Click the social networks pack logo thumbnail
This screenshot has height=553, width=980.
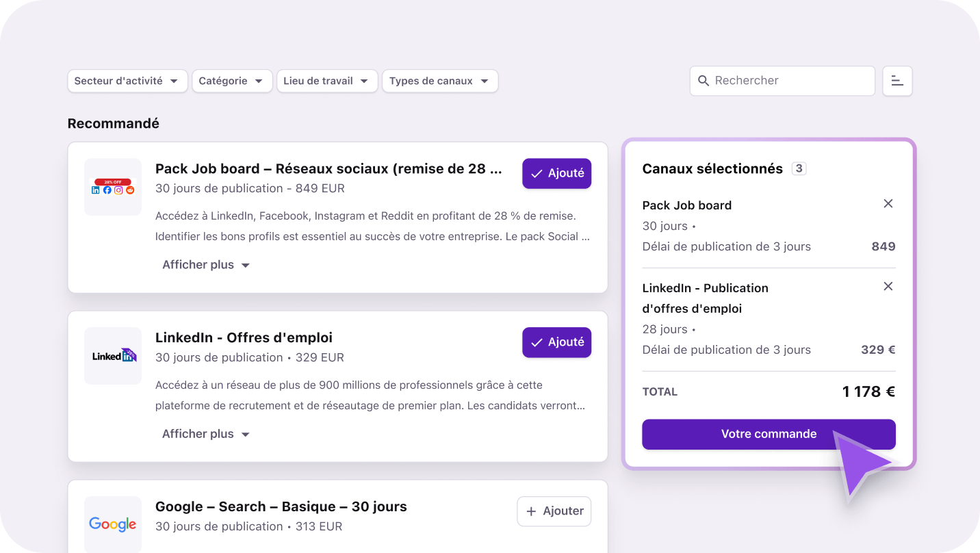113,188
